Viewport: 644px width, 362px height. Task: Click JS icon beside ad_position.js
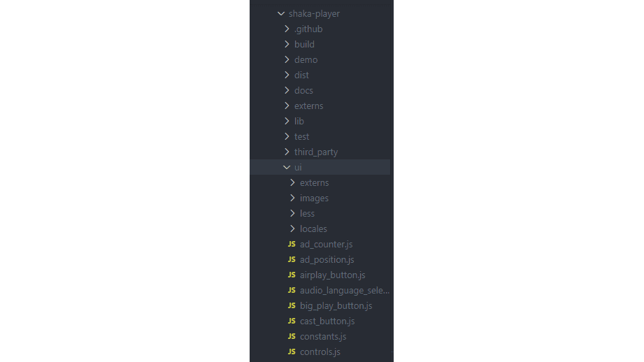pyautogui.click(x=292, y=259)
